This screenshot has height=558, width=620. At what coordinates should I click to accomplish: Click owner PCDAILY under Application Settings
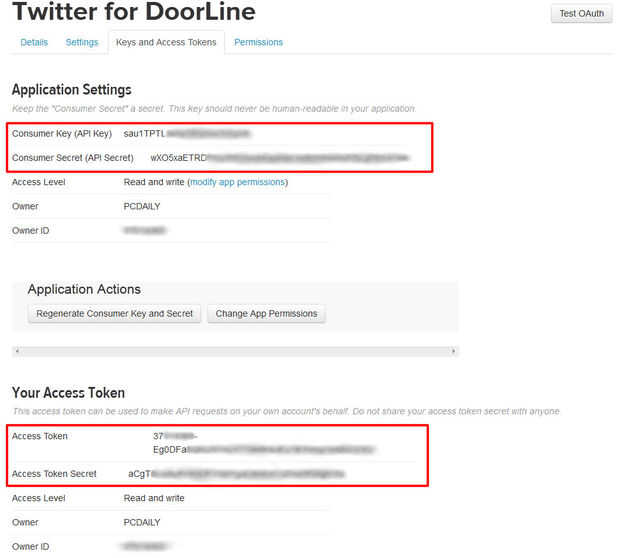(142, 206)
